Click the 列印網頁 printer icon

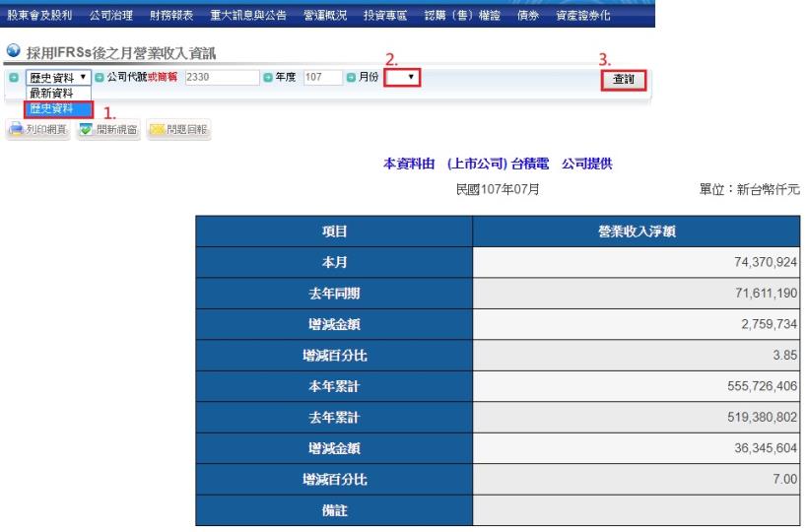(x=17, y=129)
